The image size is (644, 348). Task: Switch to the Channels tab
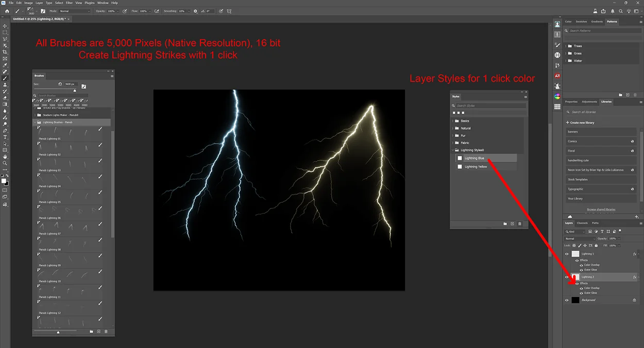point(582,223)
